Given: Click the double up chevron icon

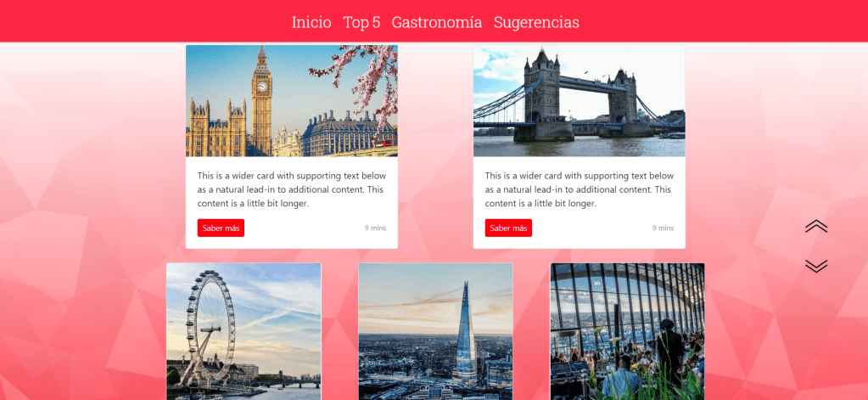Looking at the screenshot, I should 816,226.
